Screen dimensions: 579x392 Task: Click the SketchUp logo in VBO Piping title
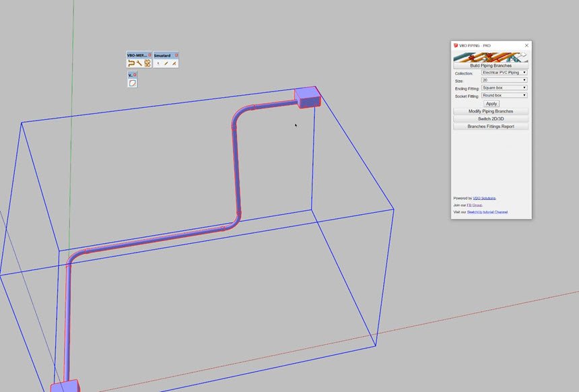(456, 45)
